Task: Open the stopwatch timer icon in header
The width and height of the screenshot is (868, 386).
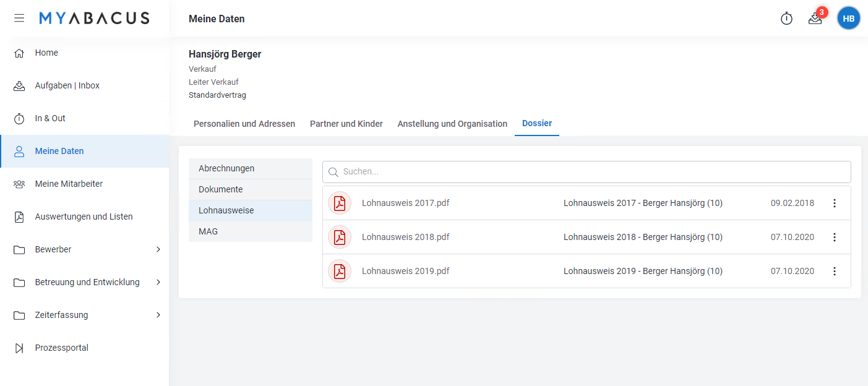Action: pos(786,19)
